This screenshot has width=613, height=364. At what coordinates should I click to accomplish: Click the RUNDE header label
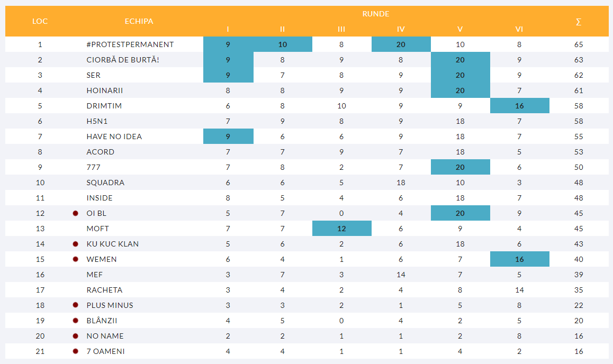(375, 14)
